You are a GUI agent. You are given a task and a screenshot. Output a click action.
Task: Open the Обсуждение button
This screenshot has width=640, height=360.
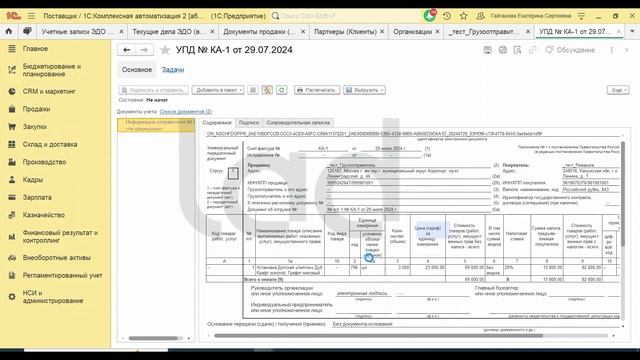click(570, 50)
